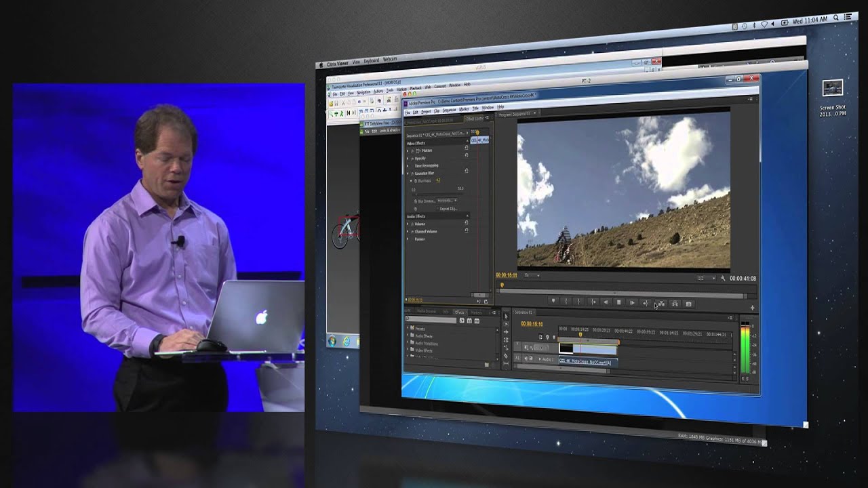868x488 pixels.
Task: Stop playback in the Program monitor
Action: [619, 302]
